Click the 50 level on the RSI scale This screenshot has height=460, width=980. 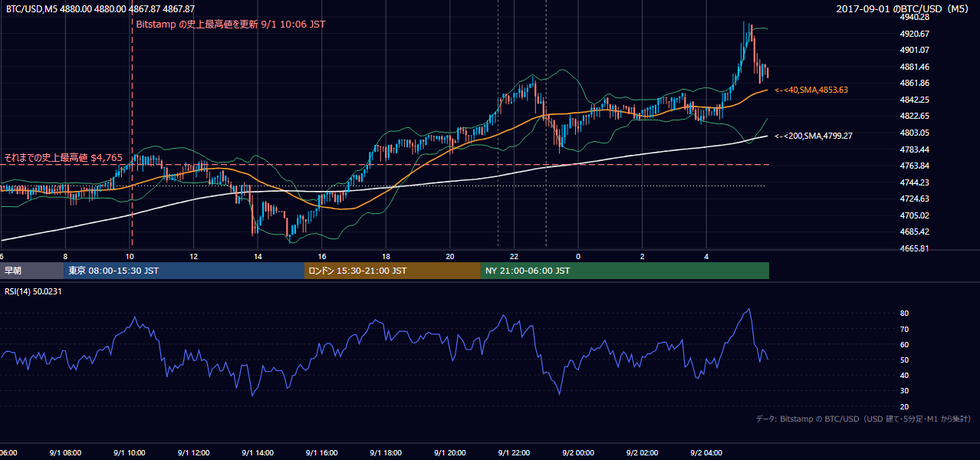(x=905, y=360)
